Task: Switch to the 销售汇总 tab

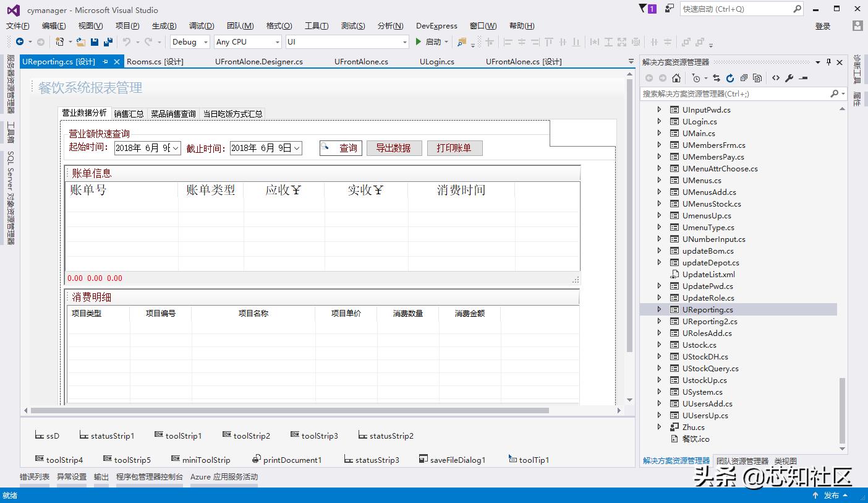Action: (x=128, y=113)
